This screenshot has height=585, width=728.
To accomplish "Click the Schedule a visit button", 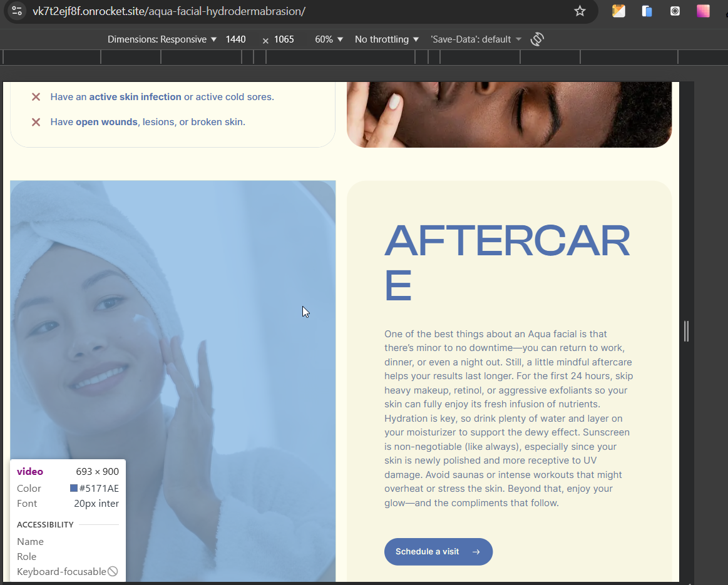I will pyautogui.click(x=438, y=552).
